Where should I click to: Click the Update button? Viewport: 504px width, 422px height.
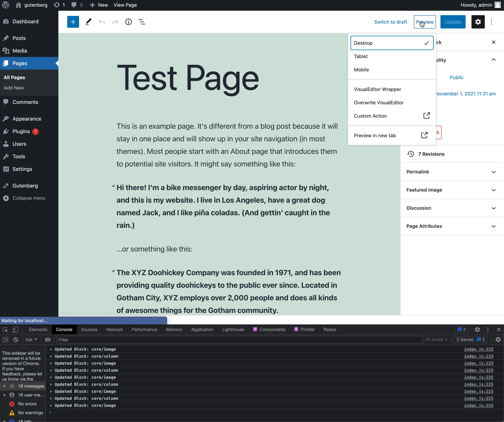(x=452, y=21)
